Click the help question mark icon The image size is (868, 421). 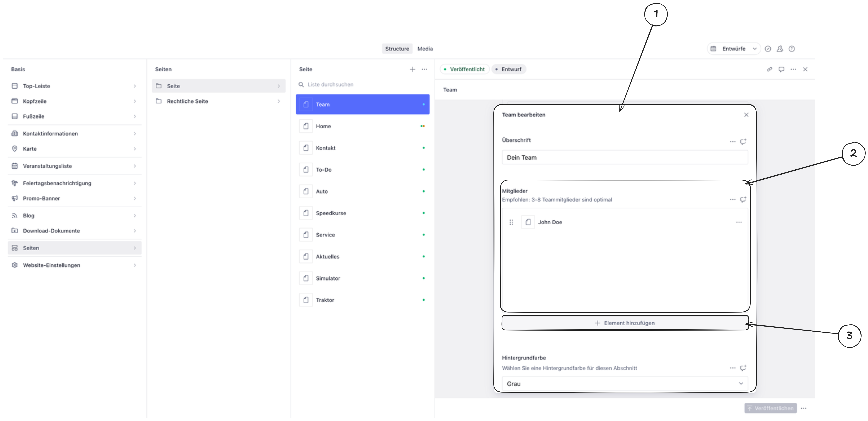(792, 49)
